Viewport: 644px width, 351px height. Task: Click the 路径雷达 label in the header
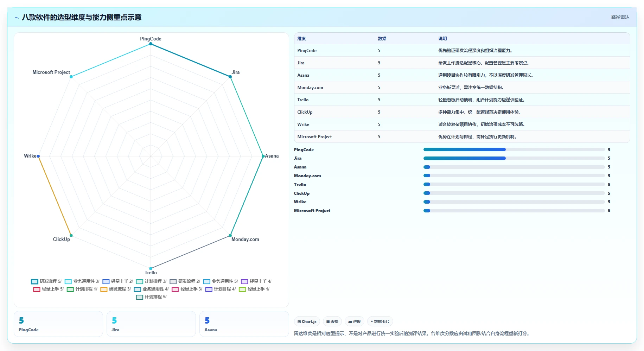click(x=620, y=17)
